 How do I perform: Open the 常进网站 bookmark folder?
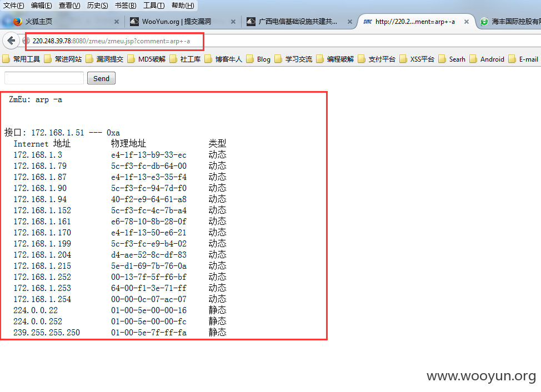[x=63, y=59]
